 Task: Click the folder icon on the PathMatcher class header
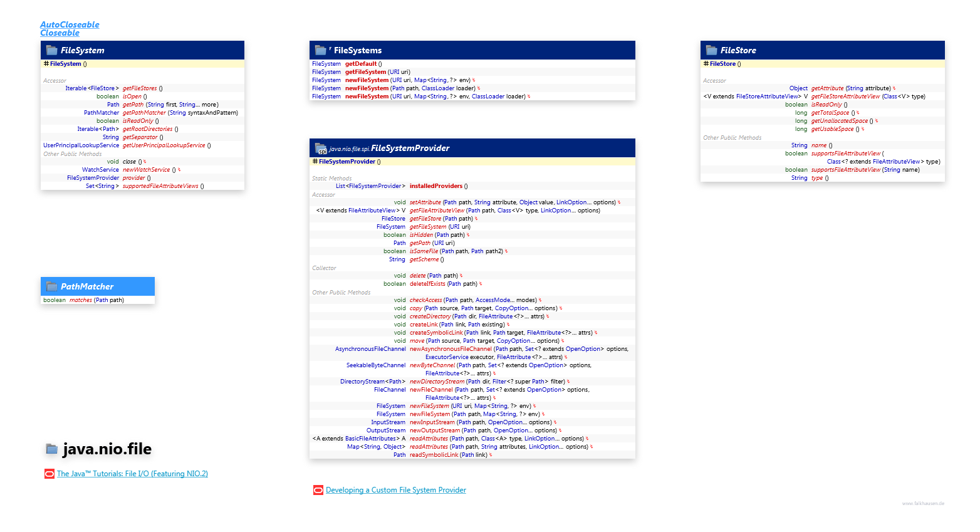point(52,286)
